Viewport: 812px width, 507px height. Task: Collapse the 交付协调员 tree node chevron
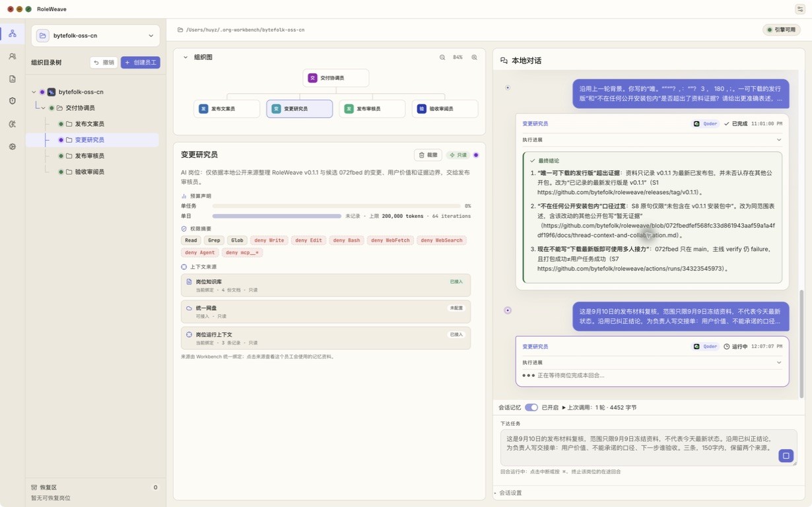click(43, 108)
